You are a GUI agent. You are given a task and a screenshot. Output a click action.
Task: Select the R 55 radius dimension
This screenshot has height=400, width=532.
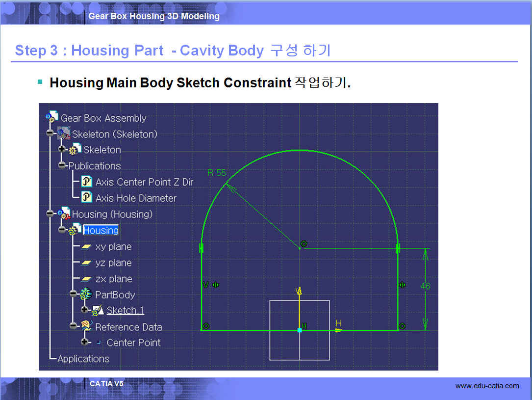click(217, 173)
